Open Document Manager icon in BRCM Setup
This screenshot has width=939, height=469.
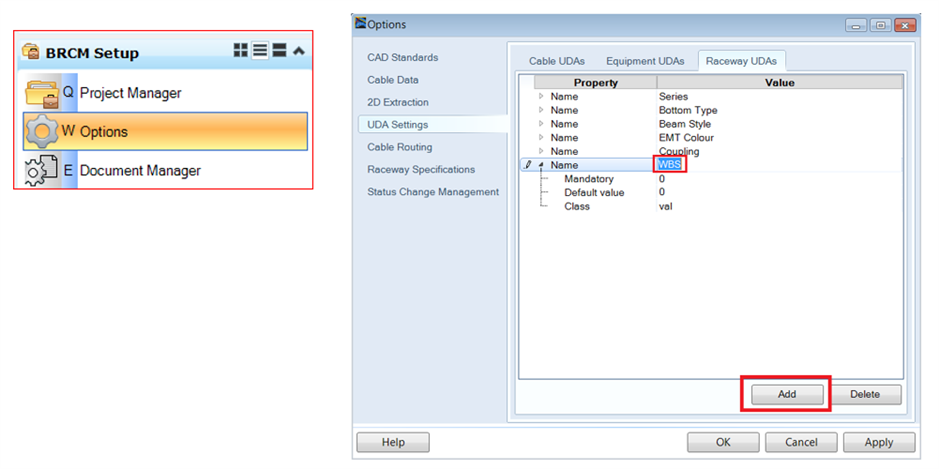[x=41, y=170]
